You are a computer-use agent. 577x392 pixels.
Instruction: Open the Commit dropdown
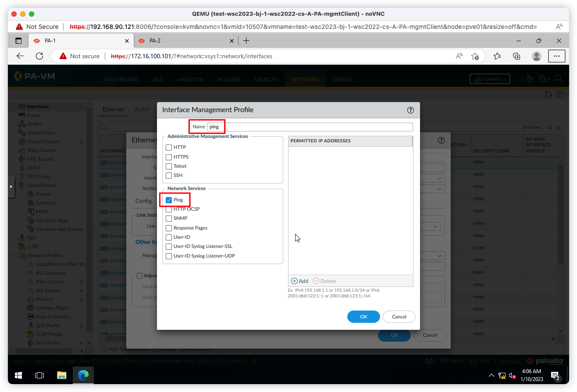490,79
